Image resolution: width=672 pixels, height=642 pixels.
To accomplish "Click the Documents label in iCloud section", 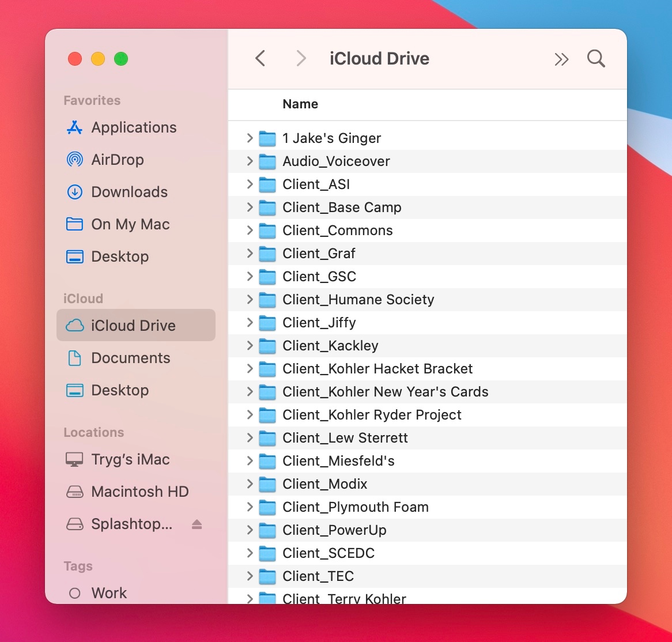I will coord(131,358).
